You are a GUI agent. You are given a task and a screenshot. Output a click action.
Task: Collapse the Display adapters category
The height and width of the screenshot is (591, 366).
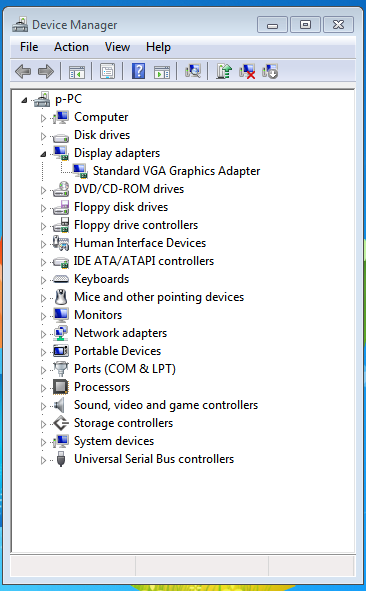pos(43,154)
